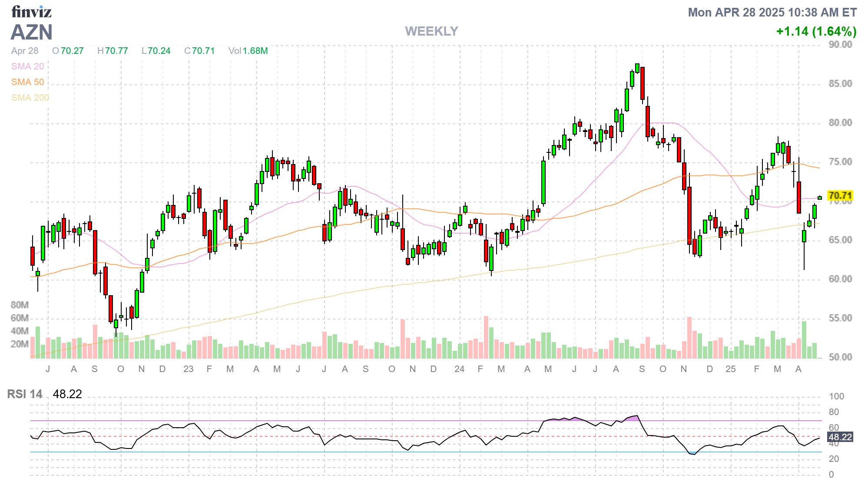Screen dimensions: 868x488
Task: Click the date and time header
Action: (x=772, y=12)
